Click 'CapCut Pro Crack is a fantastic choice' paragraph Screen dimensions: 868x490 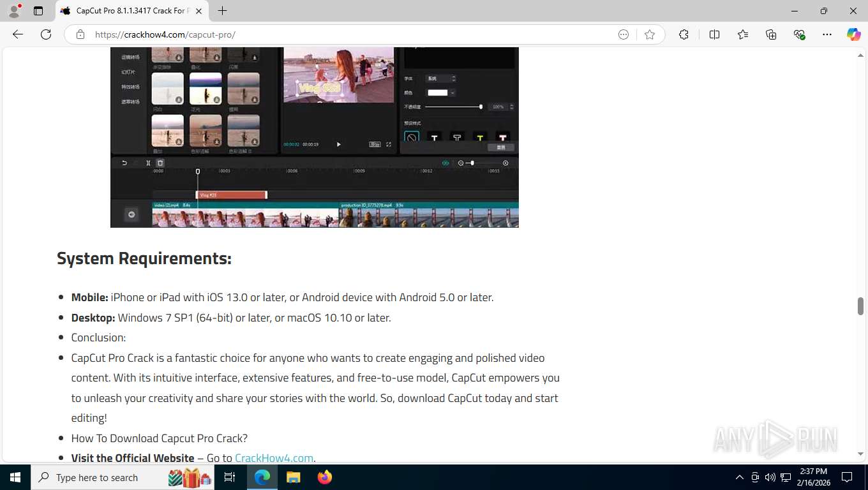coord(315,388)
